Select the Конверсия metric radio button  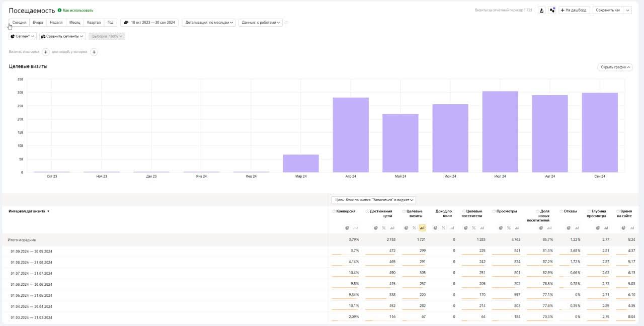point(334,211)
